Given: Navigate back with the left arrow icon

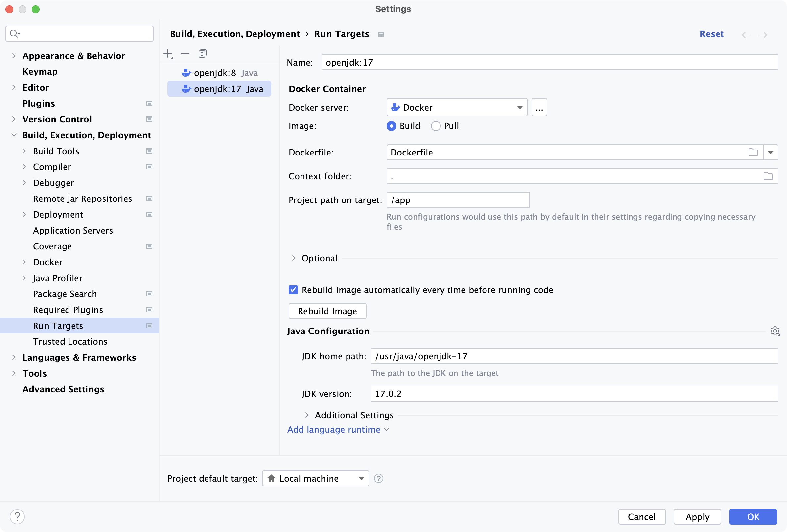Looking at the screenshot, I should point(746,34).
